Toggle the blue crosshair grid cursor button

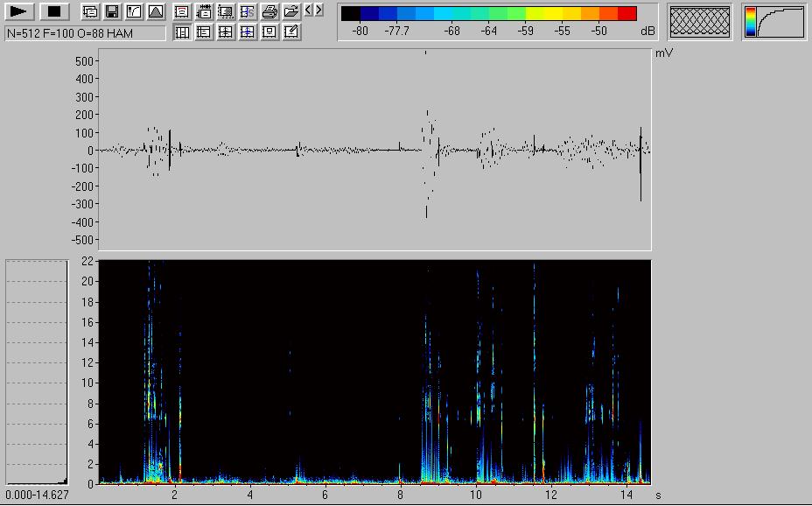[x=248, y=32]
